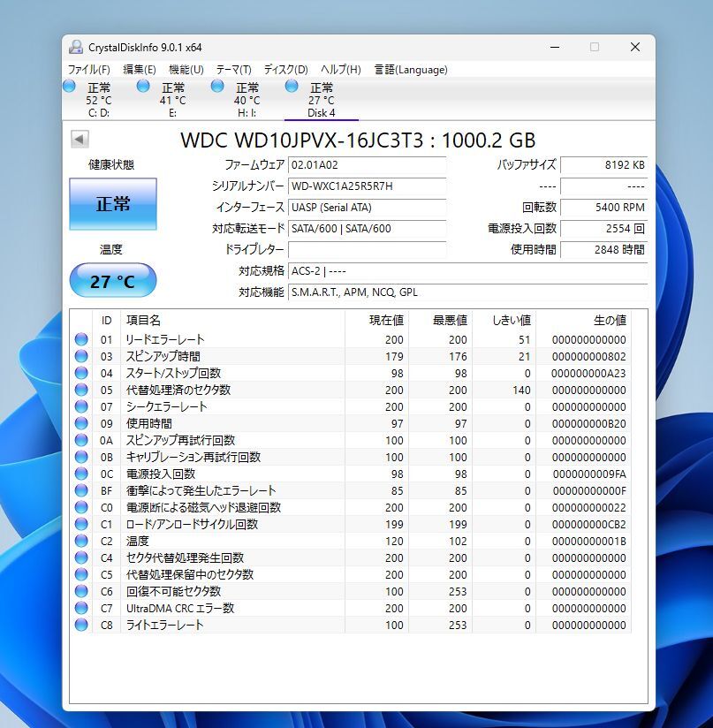This screenshot has height=728, width=713.
Task: Click the disk title WDC WD10JPVX-16JC3T3
Action: (x=302, y=140)
